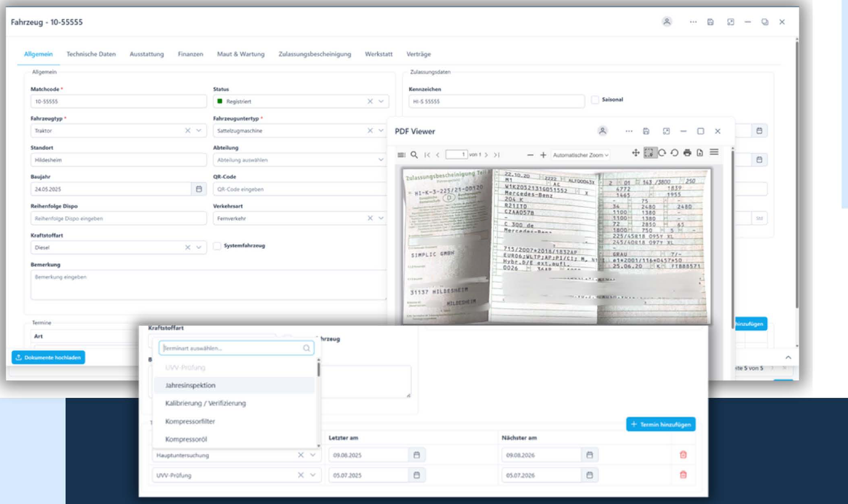The height and width of the screenshot is (504, 848).
Task: Rotate the PDF clockwise
Action: (x=662, y=153)
